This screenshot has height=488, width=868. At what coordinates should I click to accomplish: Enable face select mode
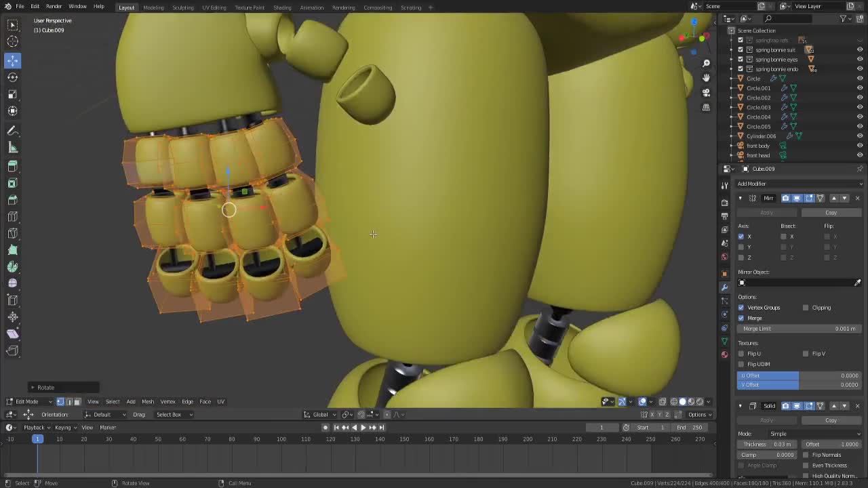pos(77,401)
